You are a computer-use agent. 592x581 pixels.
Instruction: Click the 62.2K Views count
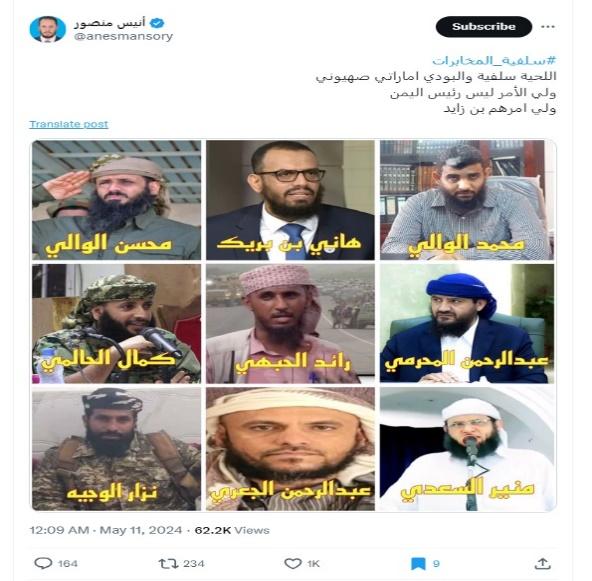232,530
